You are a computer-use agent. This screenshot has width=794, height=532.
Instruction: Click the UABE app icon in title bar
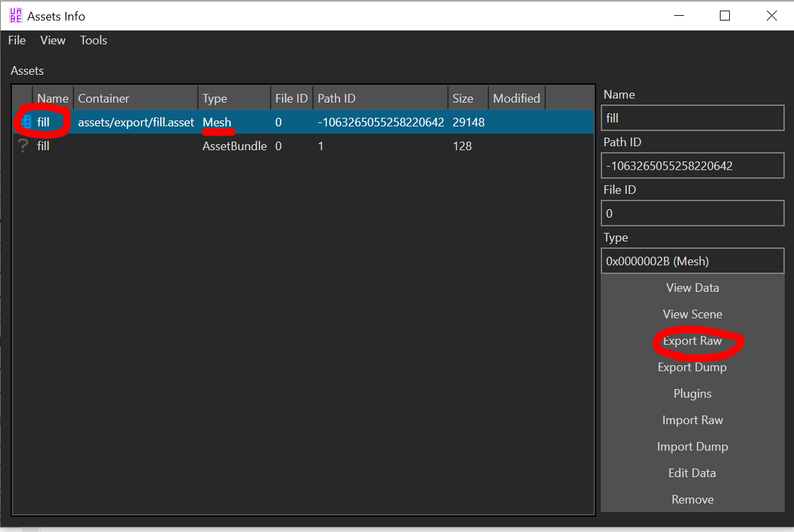[x=15, y=16]
